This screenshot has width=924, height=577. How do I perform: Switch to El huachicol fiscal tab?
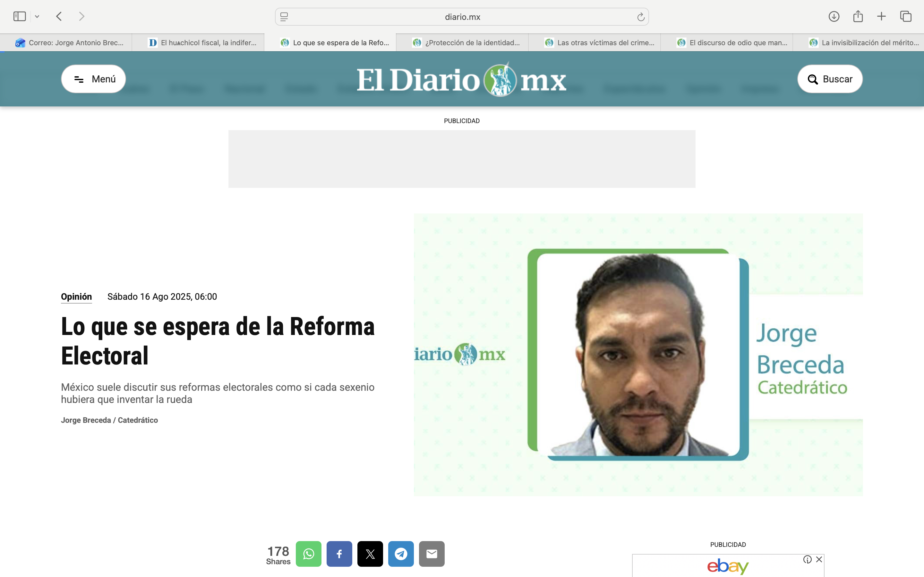click(202, 43)
